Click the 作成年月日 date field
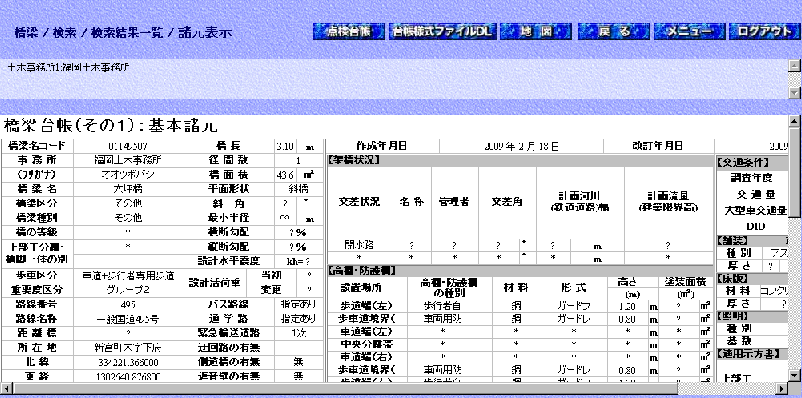This screenshot has width=802, height=398. tap(521, 146)
